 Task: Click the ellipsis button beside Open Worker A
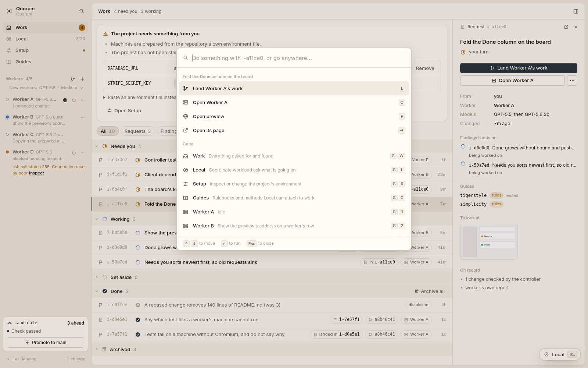coord(572,81)
